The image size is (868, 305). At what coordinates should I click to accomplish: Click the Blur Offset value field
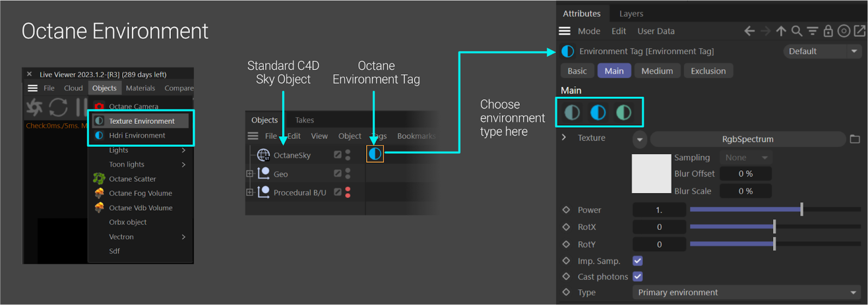[x=745, y=174]
